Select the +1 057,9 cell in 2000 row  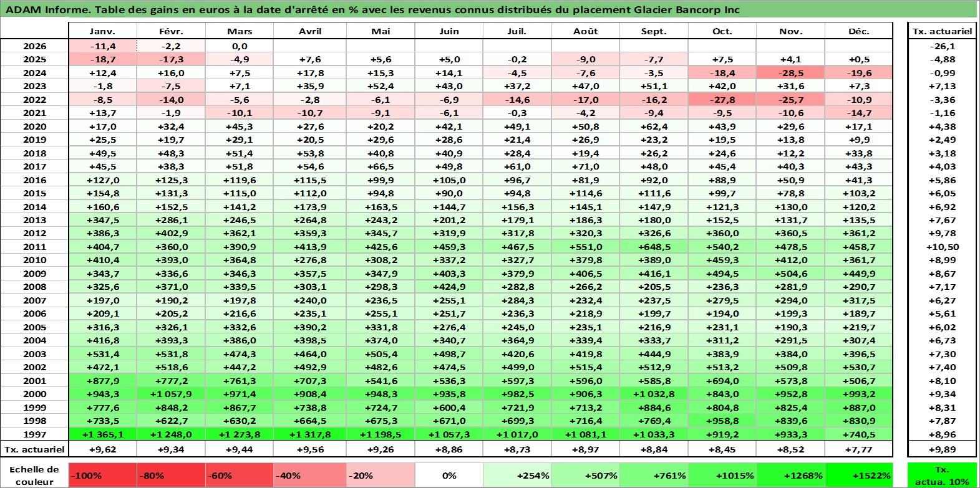[x=171, y=394]
